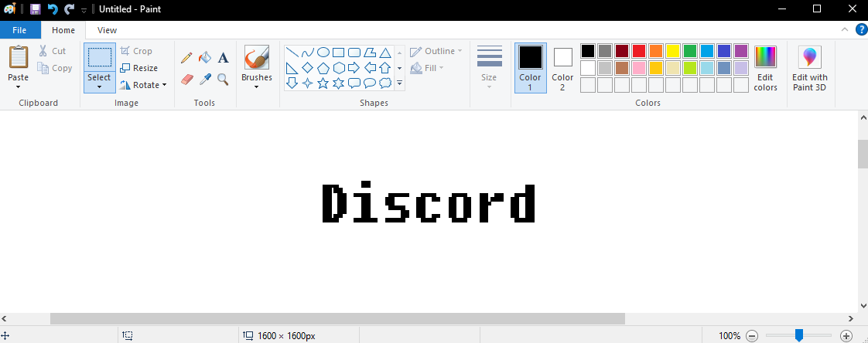Select the Eraser tool
The image size is (868, 343).
(186, 79)
